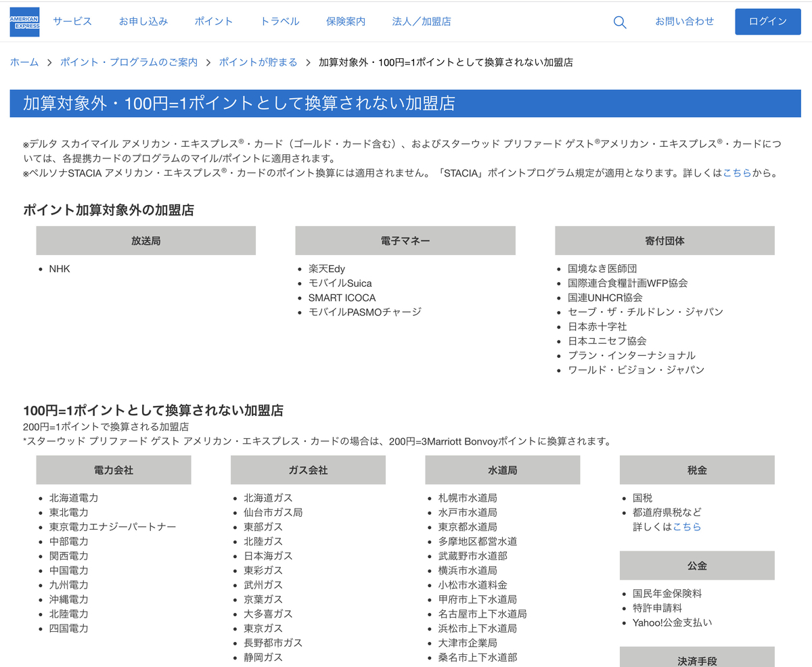
Task: Select 東京都水道局 list item
Action: click(468, 527)
